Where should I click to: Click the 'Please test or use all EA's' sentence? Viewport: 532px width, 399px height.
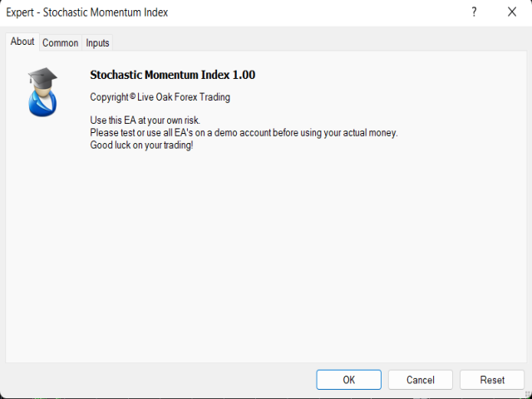(244, 133)
